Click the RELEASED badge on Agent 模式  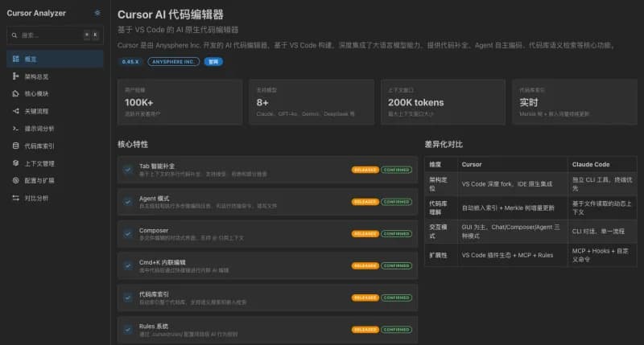point(365,202)
